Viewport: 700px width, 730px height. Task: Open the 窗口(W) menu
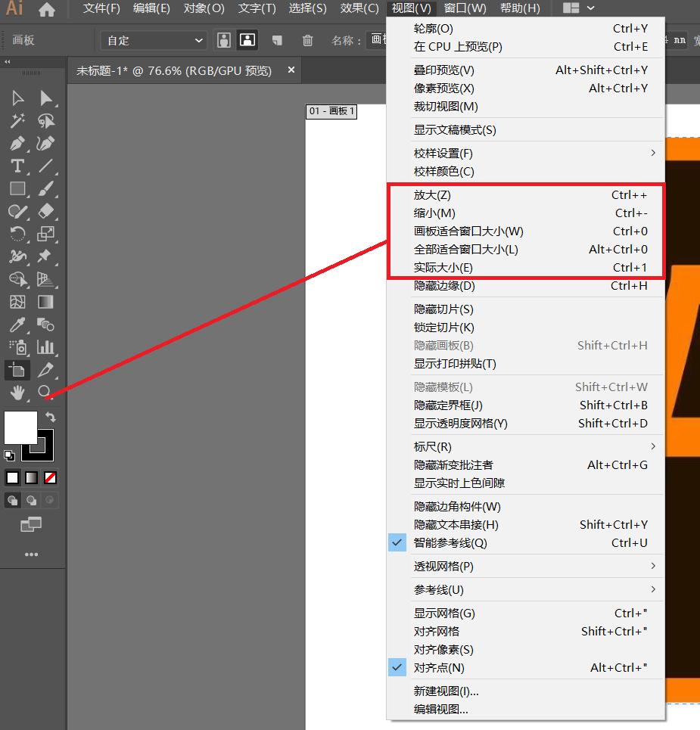[x=465, y=8]
